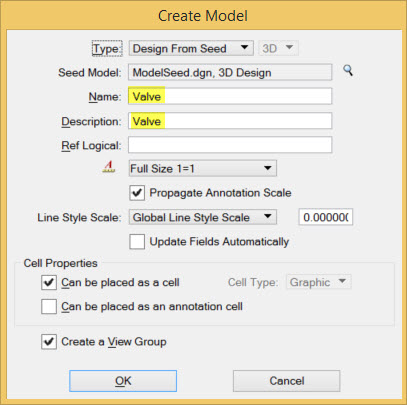This screenshot has width=407, height=405.
Task: Uncheck Can be placed as a cell
Action: click(49, 282)
